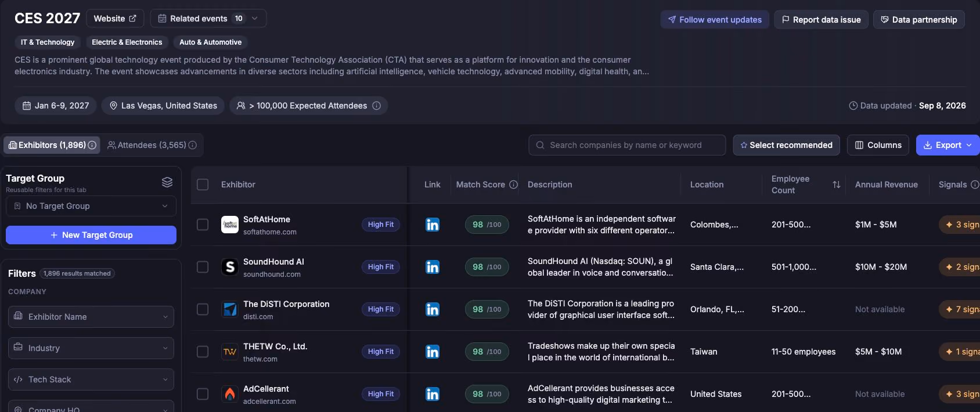Click Expected Attendees info icon
Viewport: 980px width, 412px height.
pos(376,106)
